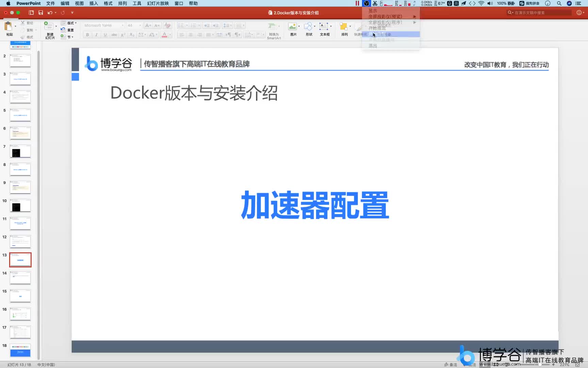This screenshot has height=368, width=588.
Task: Decrease font size with A down icon
Action: 157,26
